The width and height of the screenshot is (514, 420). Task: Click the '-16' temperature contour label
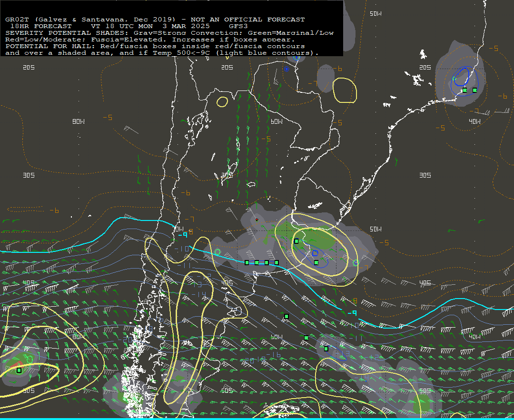click(274, 355)
